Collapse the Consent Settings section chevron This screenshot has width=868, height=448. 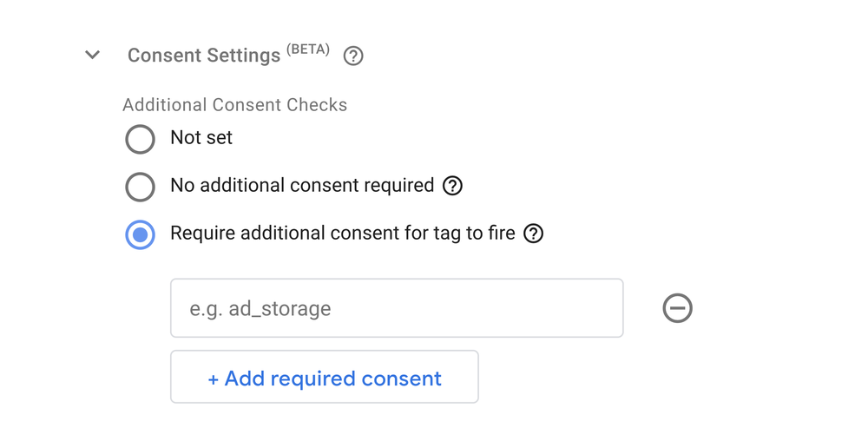click(93, 55)
